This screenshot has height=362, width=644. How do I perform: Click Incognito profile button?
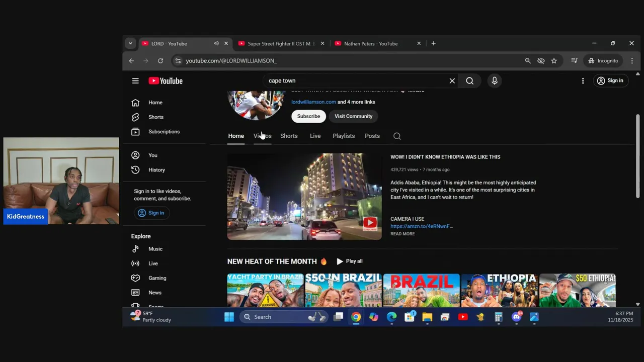pyautogui.click(x=603, y=61)
